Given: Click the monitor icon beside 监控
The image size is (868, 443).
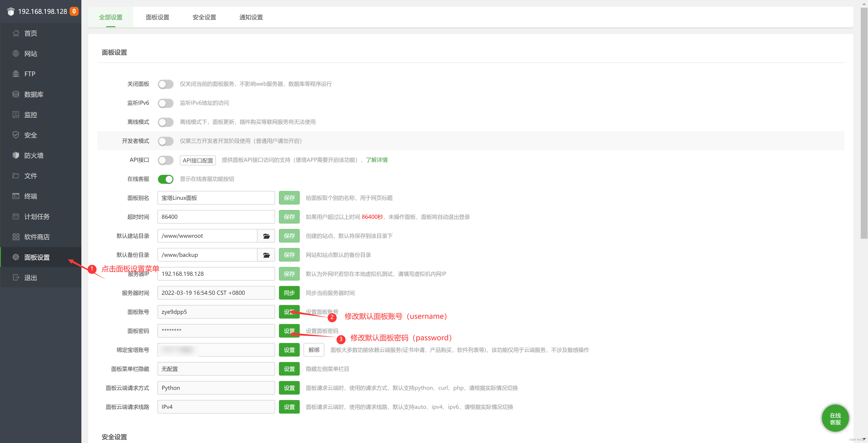Looking at the screenshot, I should coord(16,114).
